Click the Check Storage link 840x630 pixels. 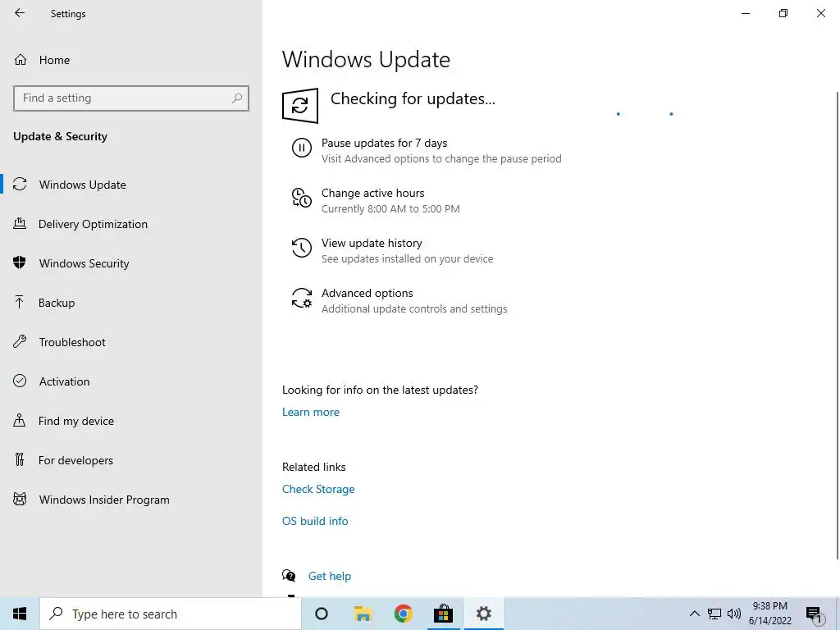[318, 489]
